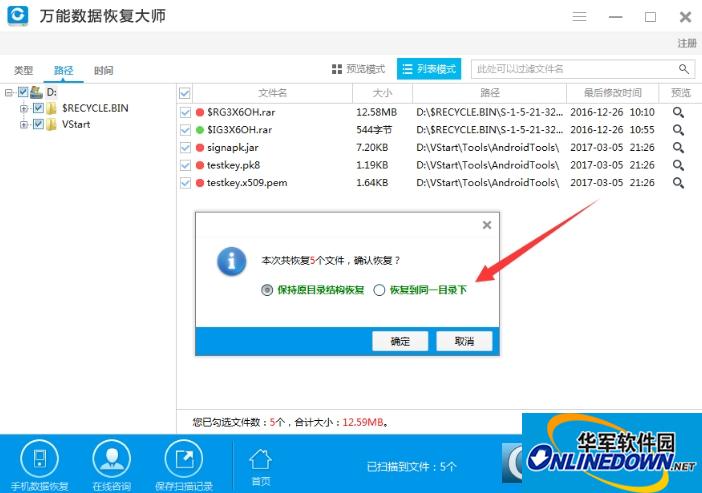
Task: Uncheck the $IG3X6OH.rar checkbox
Action: click(185, 130)
